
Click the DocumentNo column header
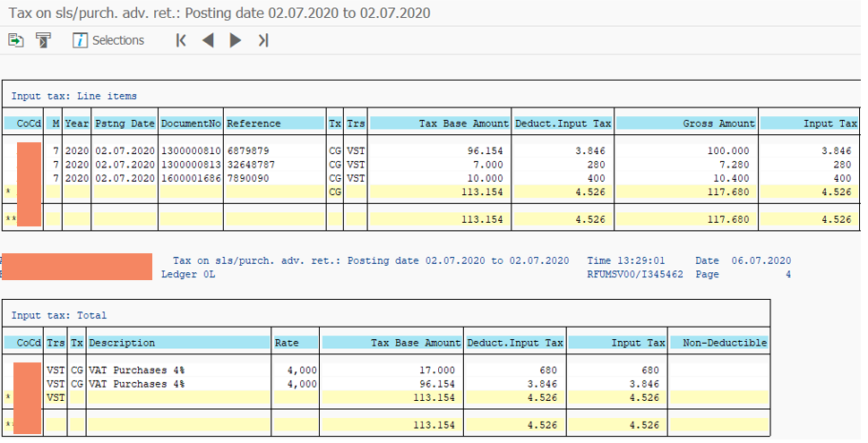pyautogui.click(x=191, y=124)
